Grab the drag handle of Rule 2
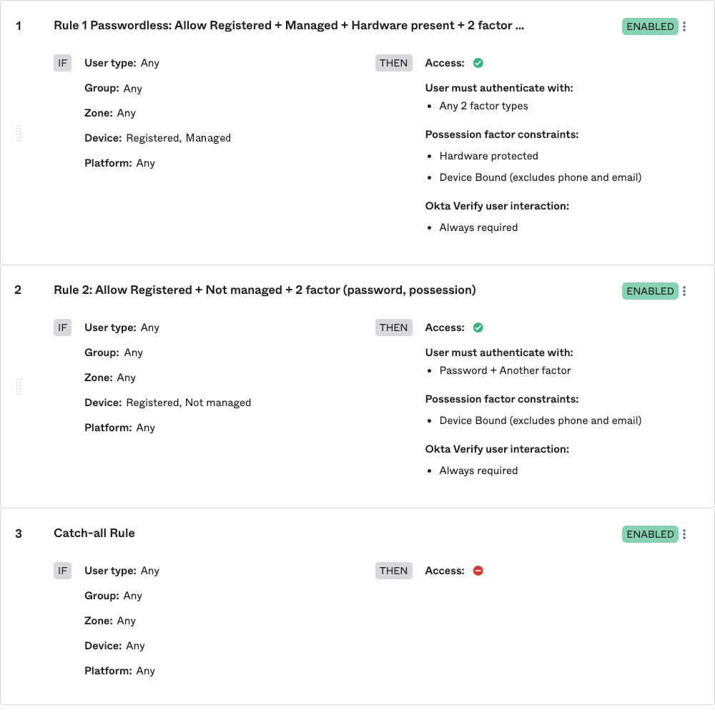The height and width of the screenshot is (728, 715). tap(19, 387)
